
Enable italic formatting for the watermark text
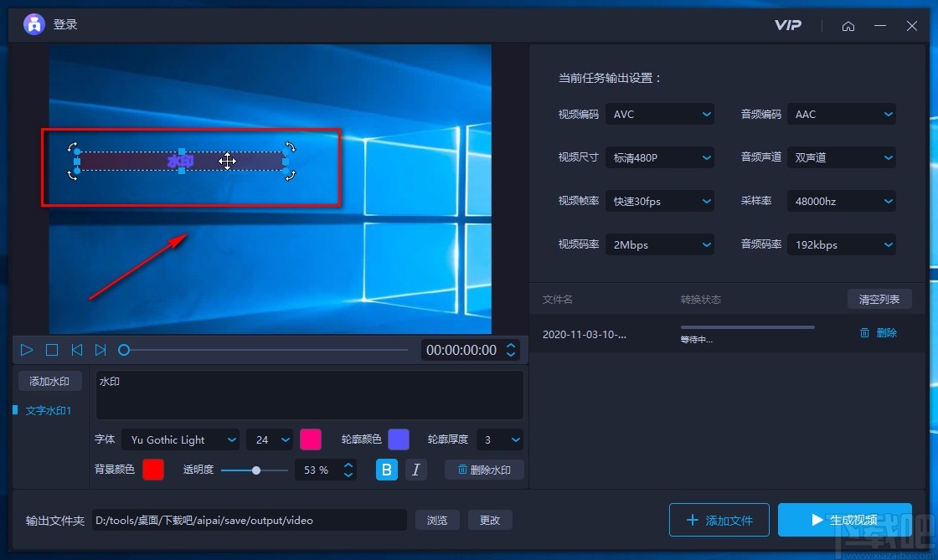(415, 470)
